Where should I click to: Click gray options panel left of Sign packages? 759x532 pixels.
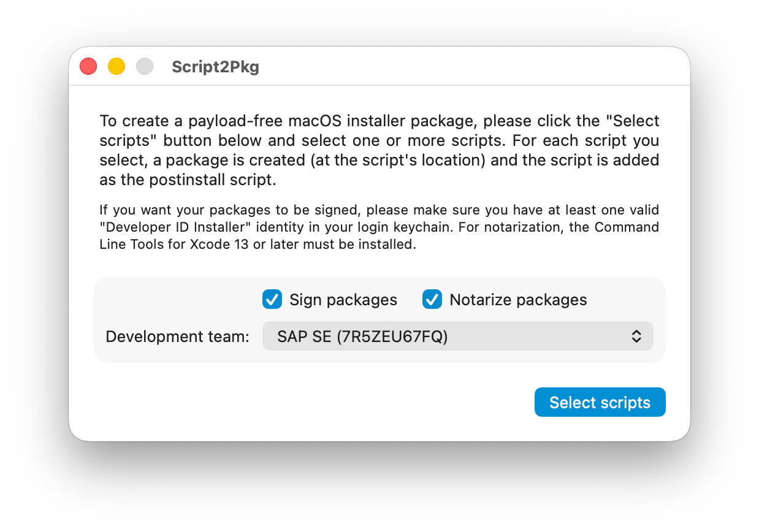(178, 300)
